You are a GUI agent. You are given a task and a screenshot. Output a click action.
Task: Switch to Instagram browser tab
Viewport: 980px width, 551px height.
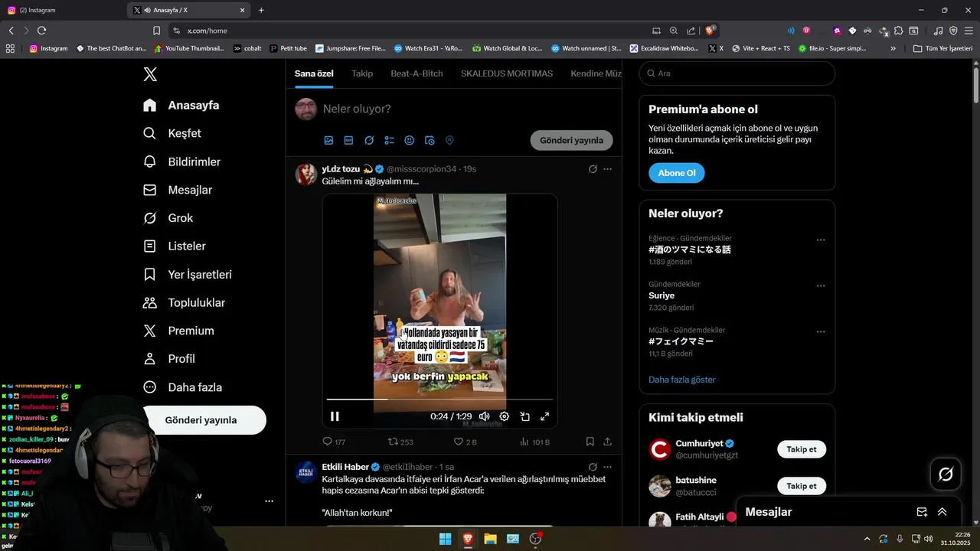pyautogui.click(x=61, y=10)
